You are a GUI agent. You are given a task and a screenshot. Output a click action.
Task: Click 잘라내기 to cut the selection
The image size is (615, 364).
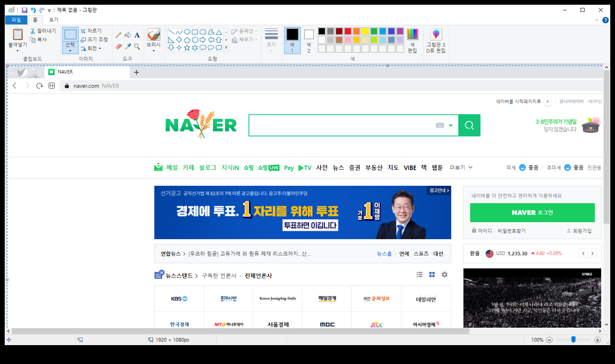coord(43,31)
